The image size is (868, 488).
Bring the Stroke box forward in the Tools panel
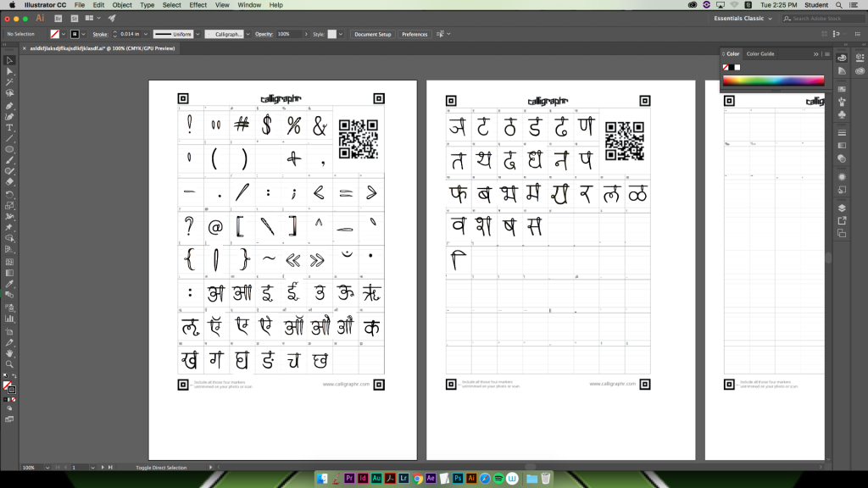click(12, 390)
